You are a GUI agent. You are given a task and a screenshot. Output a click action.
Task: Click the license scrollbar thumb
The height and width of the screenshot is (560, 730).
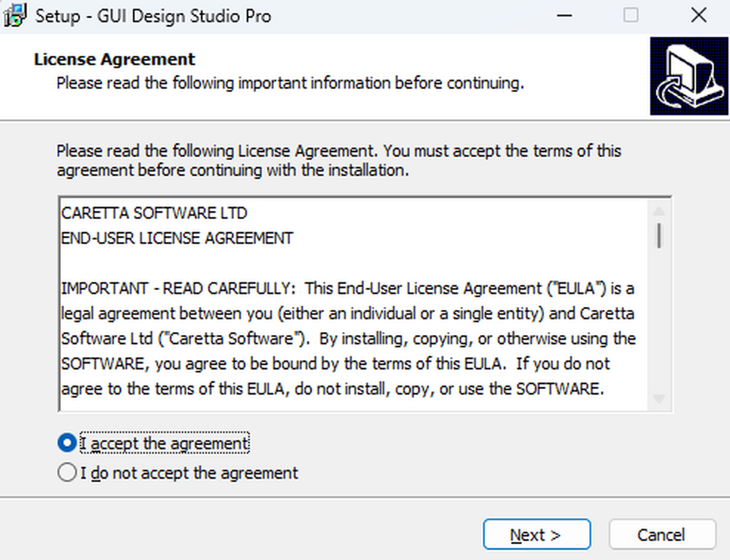pos(659,235)
